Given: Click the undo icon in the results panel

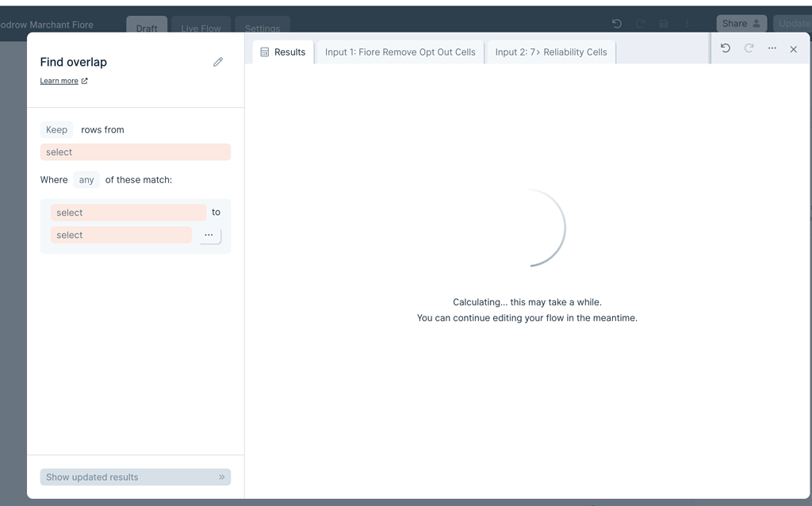Looking at the screenshot, I should 725,48.
